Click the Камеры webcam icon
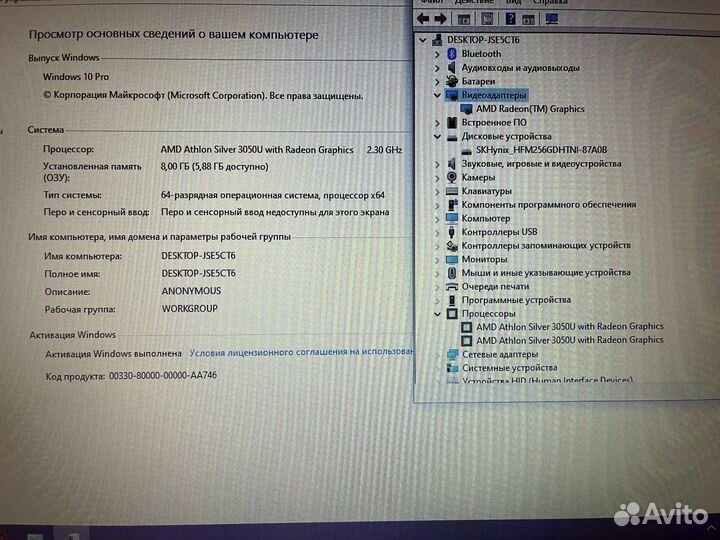The height and width of the screenshot is (540, 720). click(452, 177)
